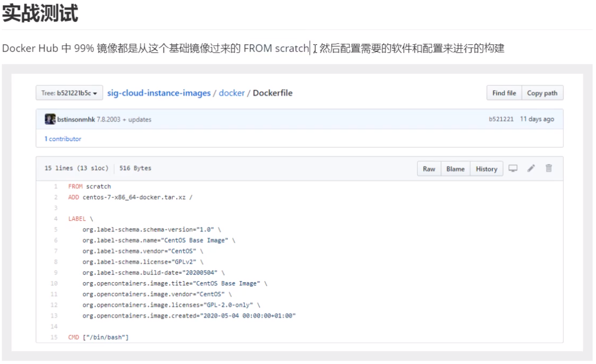Click the 实战测试 heading
596x364 pixels.
coord(40,13)
